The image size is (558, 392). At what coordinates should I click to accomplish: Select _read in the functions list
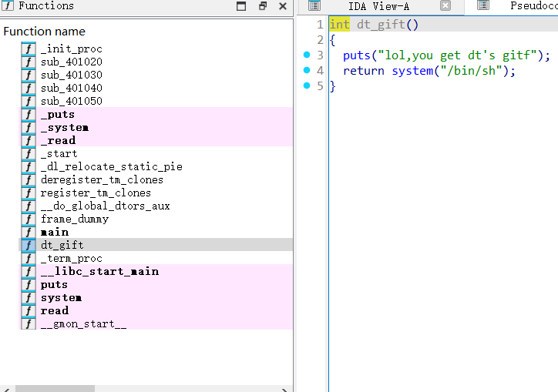58,140
